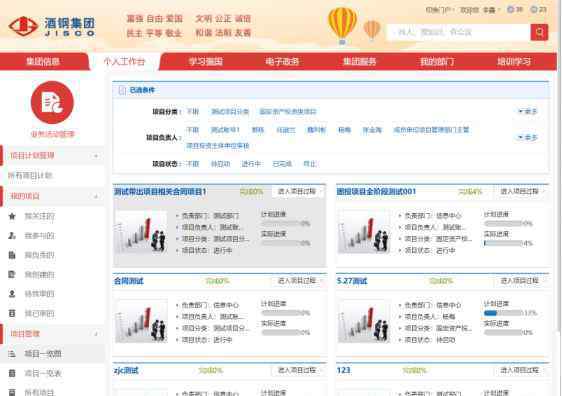Collapse the 项目计划管理 sidebar section
Viewport: 562px width, 396px height.
(x=96, y=156)
